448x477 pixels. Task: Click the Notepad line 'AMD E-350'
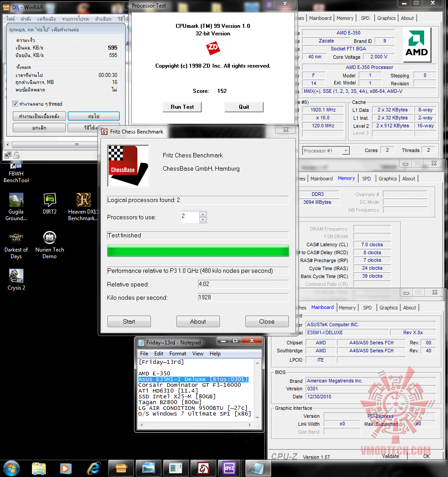[154, 373]
